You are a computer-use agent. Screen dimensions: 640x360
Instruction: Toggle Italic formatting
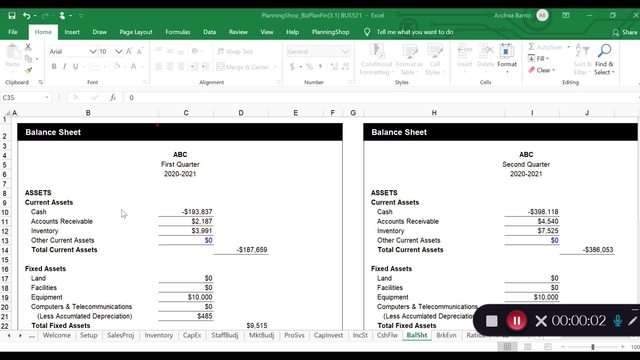64,67
